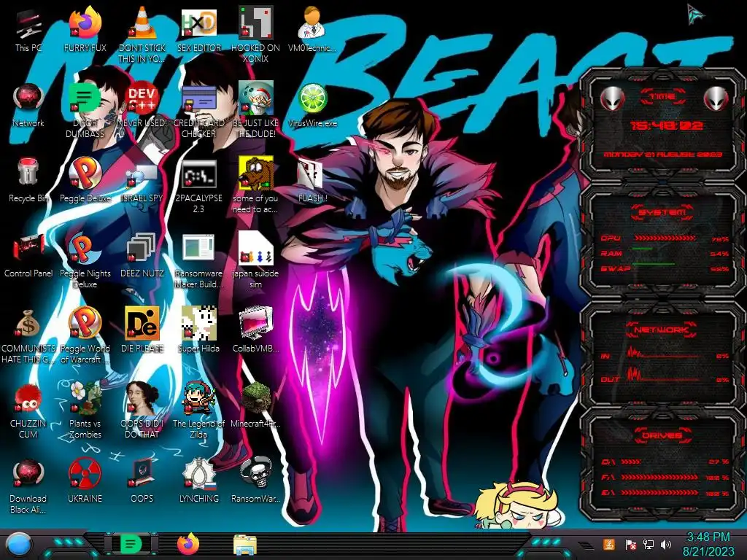This screenshot has height=560, width=747.
Task: Click the SWAP usage bar
Action: pyautogui.click(x=665, y=264)
